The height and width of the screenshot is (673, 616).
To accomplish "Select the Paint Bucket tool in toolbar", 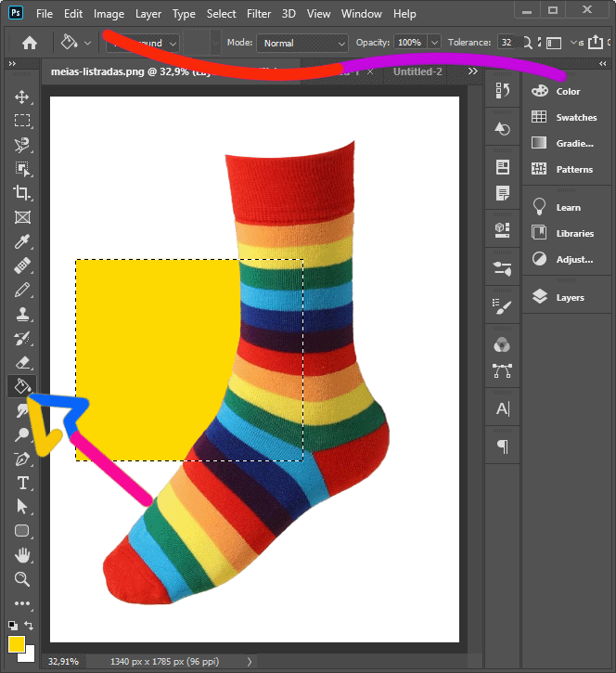I will [22, 386].
